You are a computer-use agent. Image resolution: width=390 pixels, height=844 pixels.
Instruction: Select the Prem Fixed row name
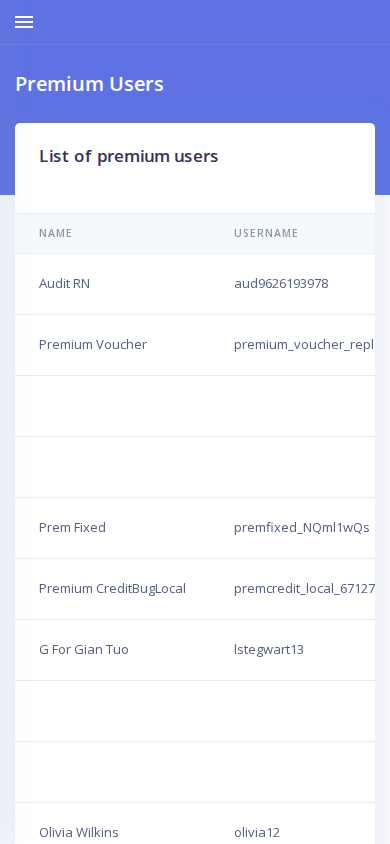[72, 528]
